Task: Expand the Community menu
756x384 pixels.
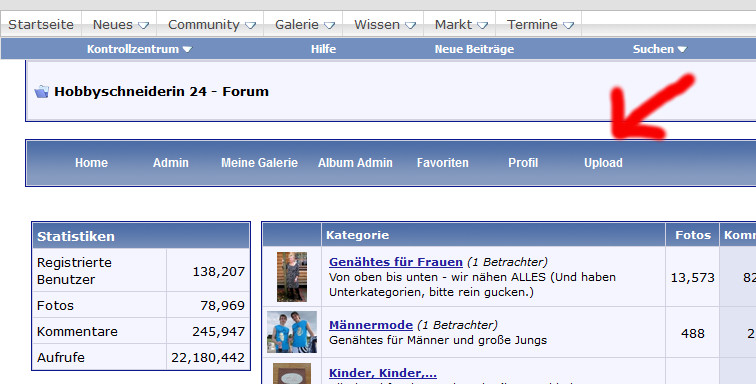Action: [211, 25]
